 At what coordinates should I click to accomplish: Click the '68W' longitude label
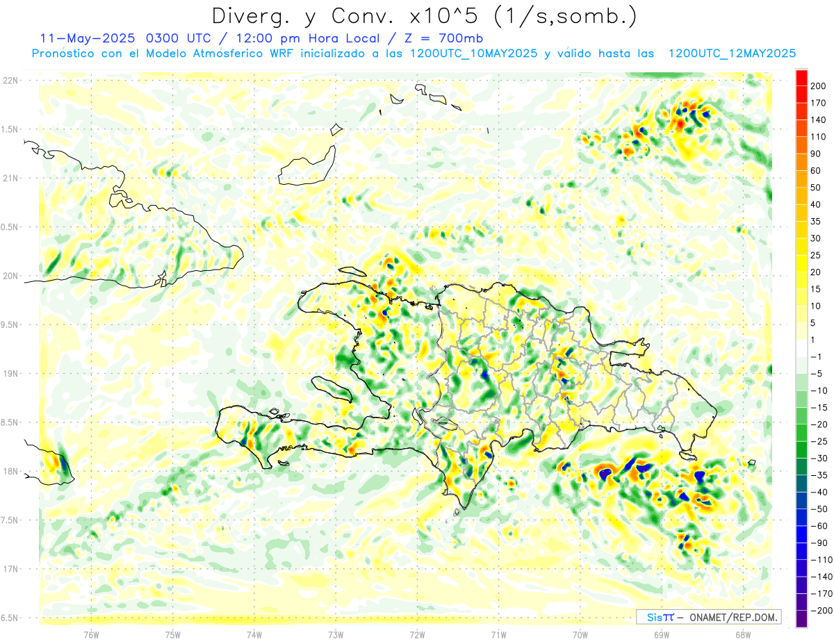pos(743,634)
